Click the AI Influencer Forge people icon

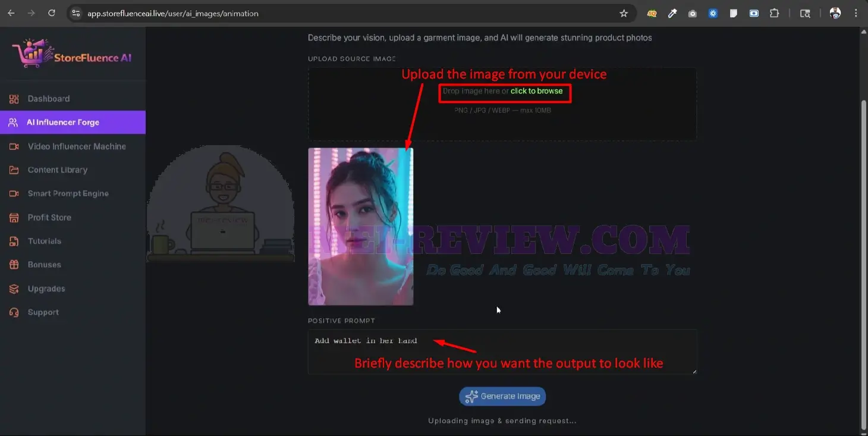13,123
